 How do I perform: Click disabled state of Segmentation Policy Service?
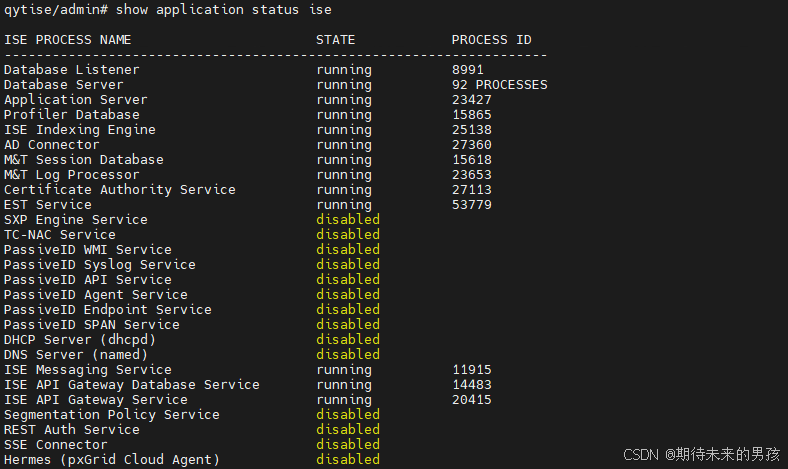point(348,415)
